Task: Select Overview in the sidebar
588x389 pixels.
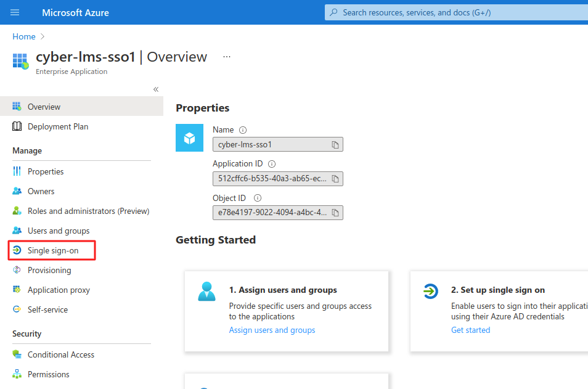Action: [x=82, y=107]
